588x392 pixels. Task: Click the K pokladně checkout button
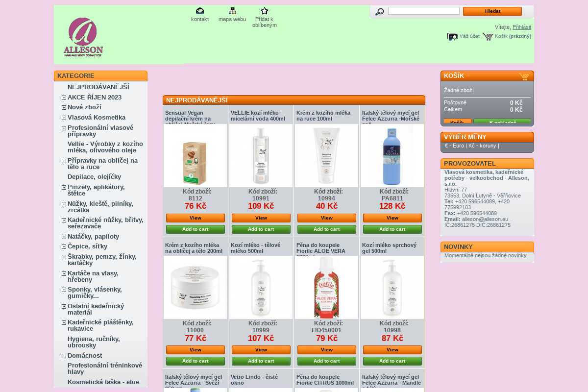pyautogui.click(x=502, y=122)
